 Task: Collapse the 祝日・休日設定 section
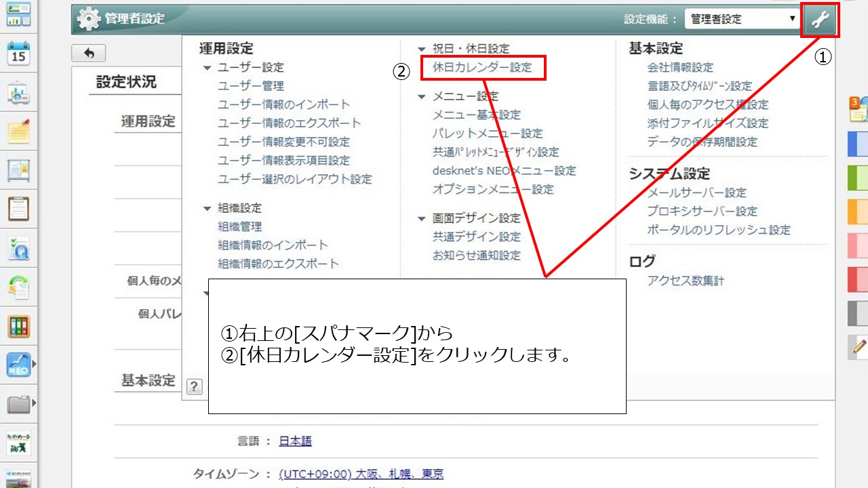pyautogui.click(x=422, y=49)
